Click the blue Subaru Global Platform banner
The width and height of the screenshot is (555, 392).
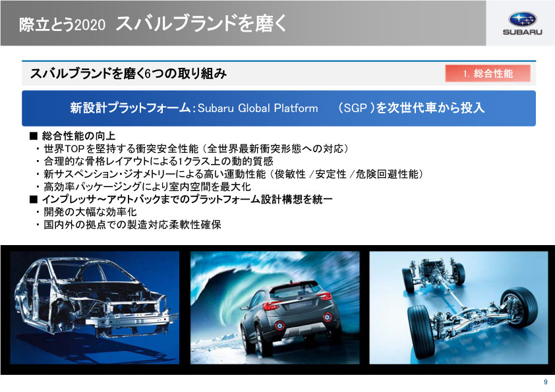279,108
